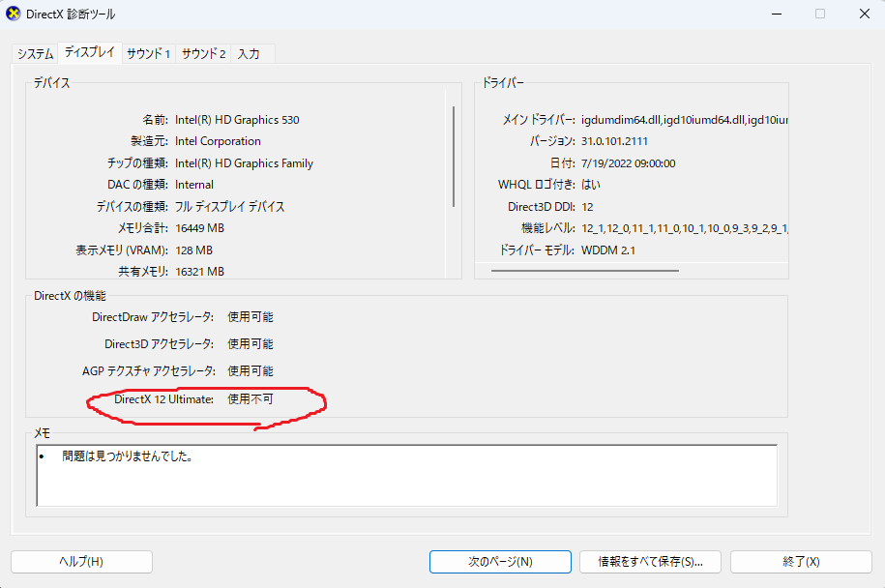The width and height of the screenshot is (885, 588).
Task: Click total memory value 16449 MB
Action: (200, 228)
